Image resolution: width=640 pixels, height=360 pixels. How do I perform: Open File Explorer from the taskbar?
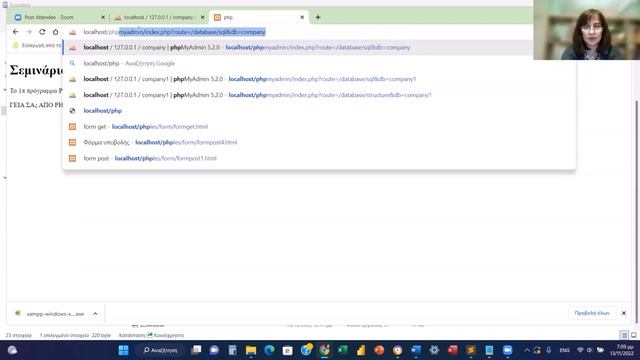251,350
